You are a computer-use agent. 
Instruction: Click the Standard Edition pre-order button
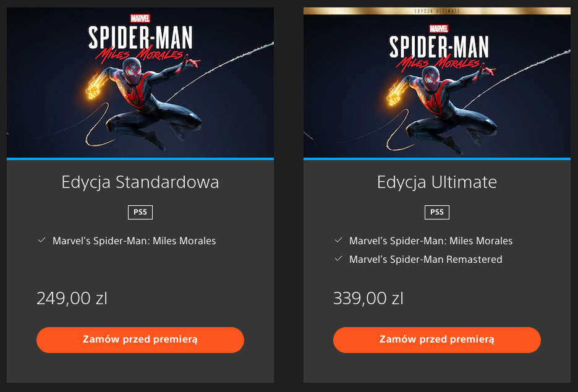coord(140,339)
